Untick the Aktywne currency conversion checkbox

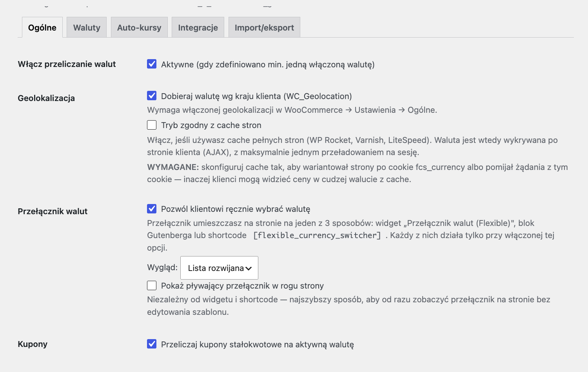point(152,64)
